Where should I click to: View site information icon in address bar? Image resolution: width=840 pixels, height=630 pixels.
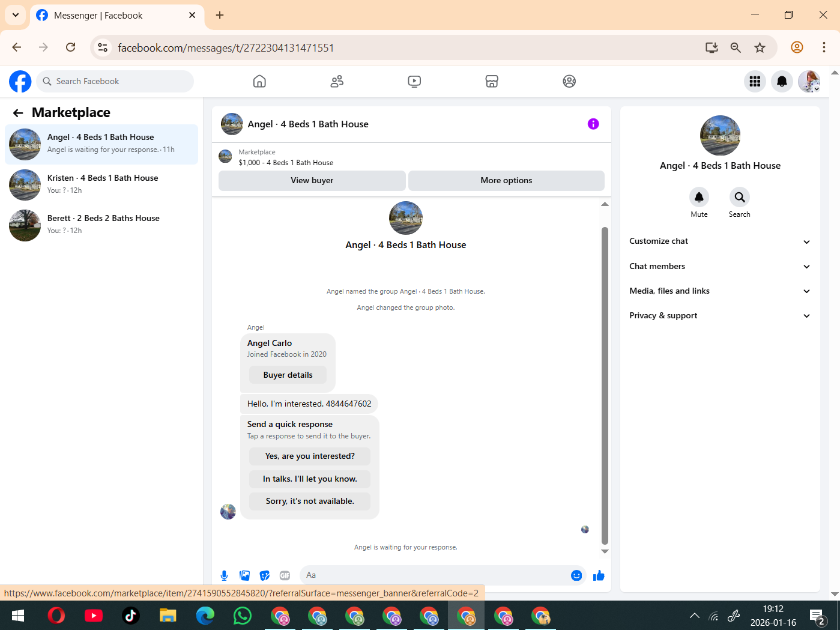103,47
